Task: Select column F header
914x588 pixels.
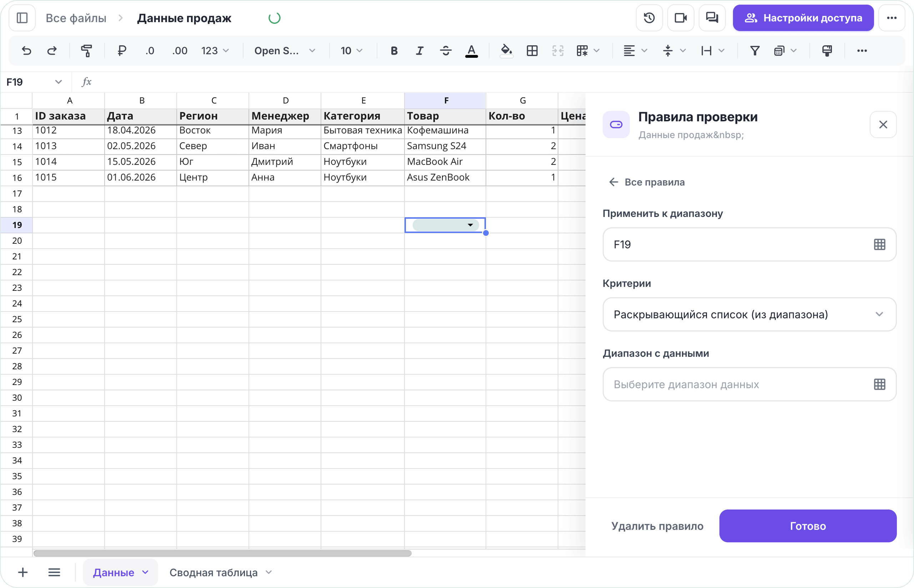Action: coord(445,100)
